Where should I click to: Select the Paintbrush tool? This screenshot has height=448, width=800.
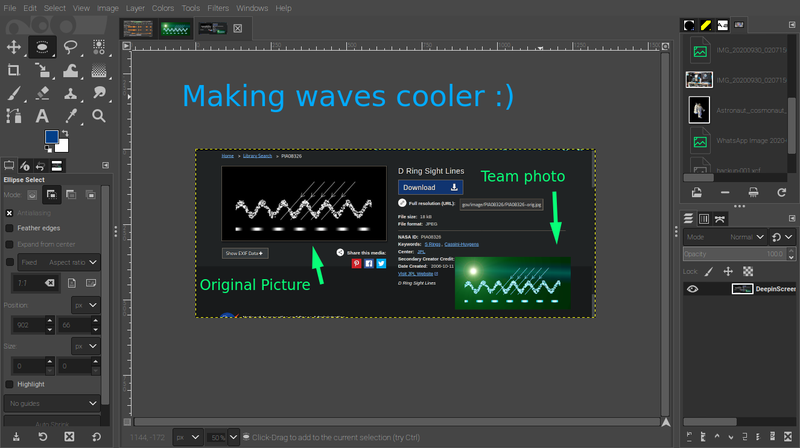point(14,93)
